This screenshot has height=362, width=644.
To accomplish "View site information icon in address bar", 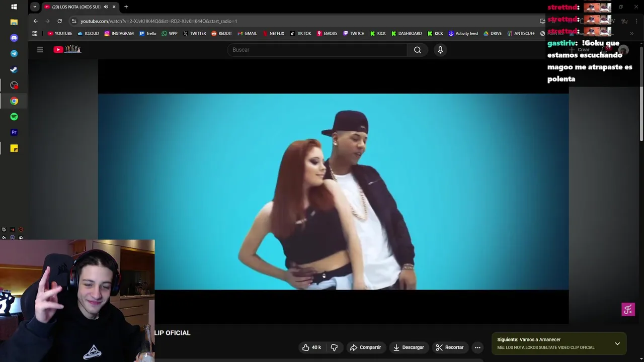I will pyautogui.click(x=74, y=21).
